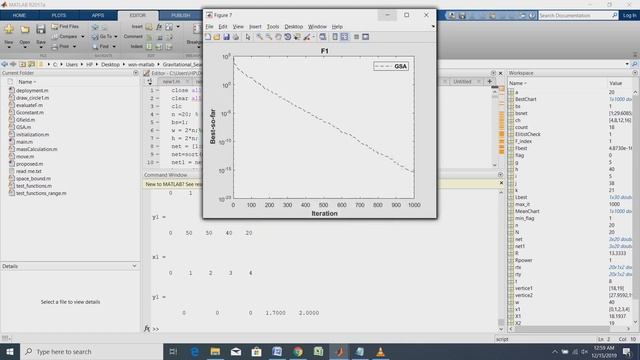Open a file using the Figure toolbar folder icon

tap(217, 37)
